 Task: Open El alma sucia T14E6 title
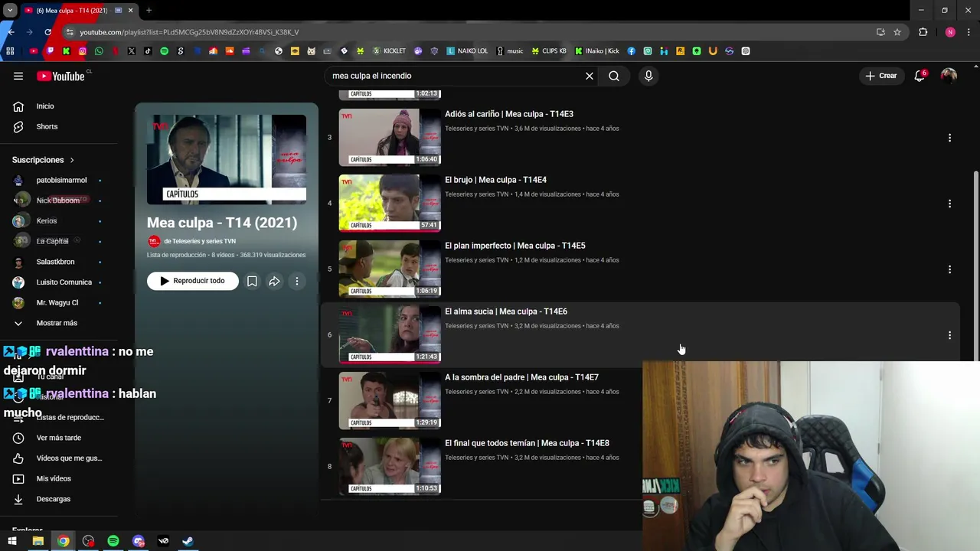click(x=506, y=311)
